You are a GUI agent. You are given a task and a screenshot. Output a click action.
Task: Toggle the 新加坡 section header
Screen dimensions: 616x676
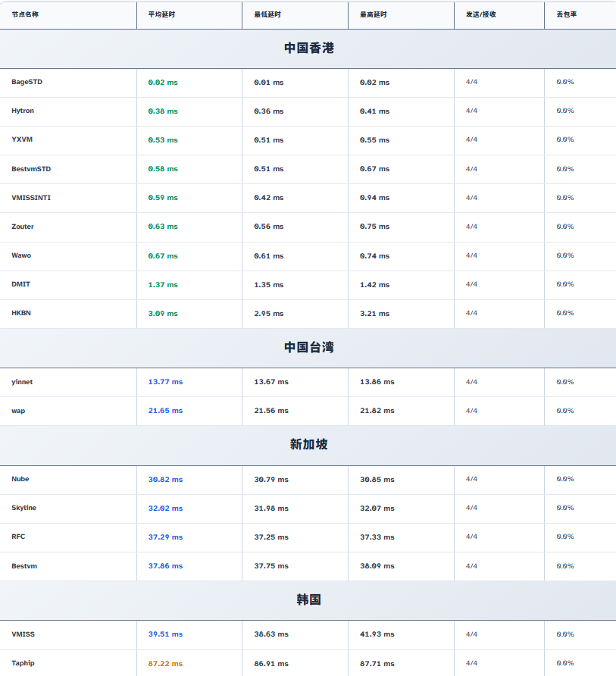click(308, 444)
